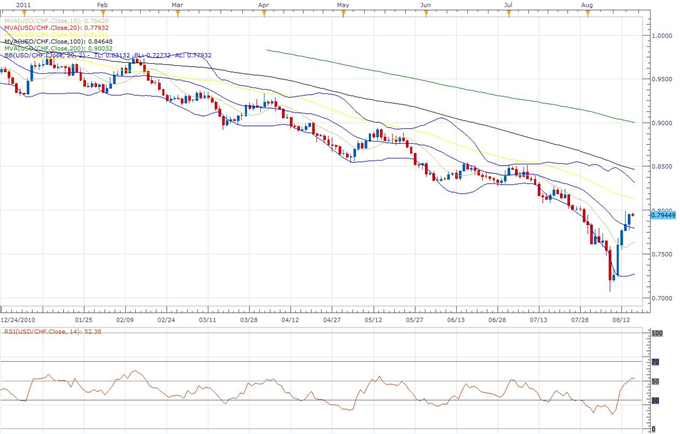680x434 pixels.
Task: Click the Apr month marker triangle
Action: click(264, 13)
